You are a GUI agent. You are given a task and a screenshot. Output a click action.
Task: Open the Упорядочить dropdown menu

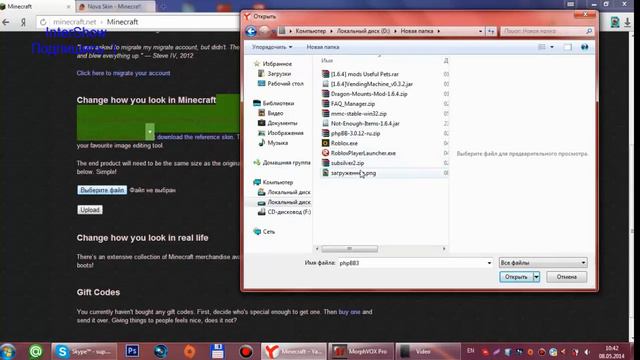click(272, 47)
